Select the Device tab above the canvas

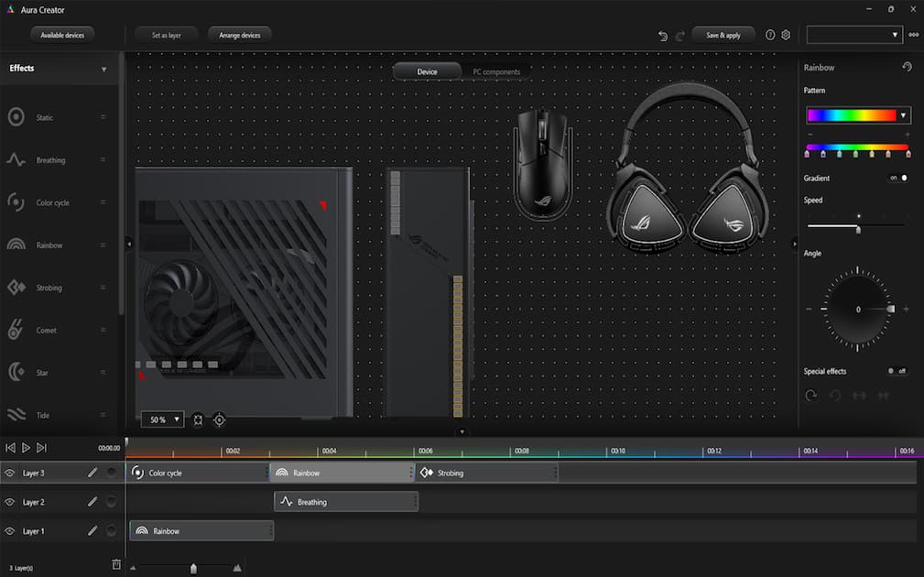(x=427, y=71)
